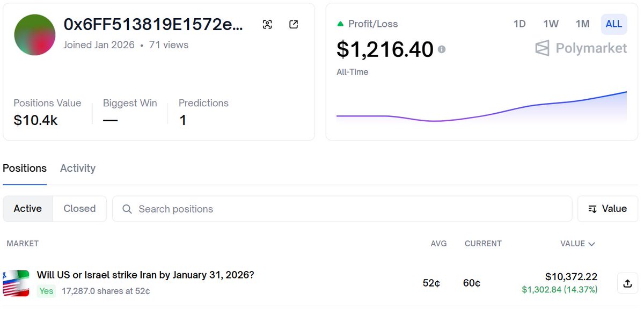Open the Value sort dropdown
Image resolution: width=644 pixels, height=315 pixels.
tap(608, 209)
